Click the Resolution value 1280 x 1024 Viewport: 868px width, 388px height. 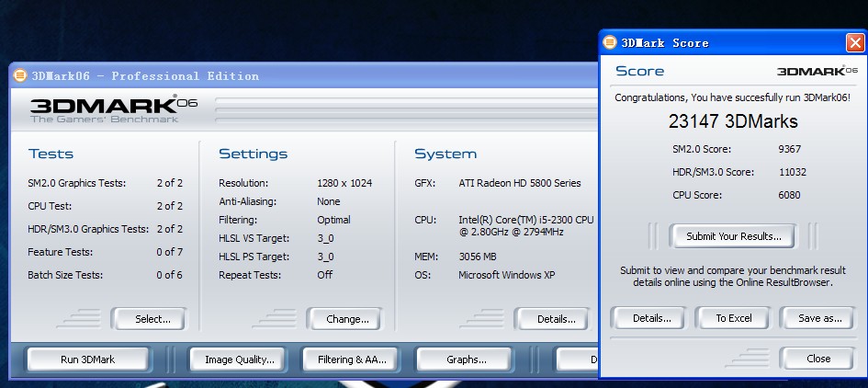(x=344, y=183)
